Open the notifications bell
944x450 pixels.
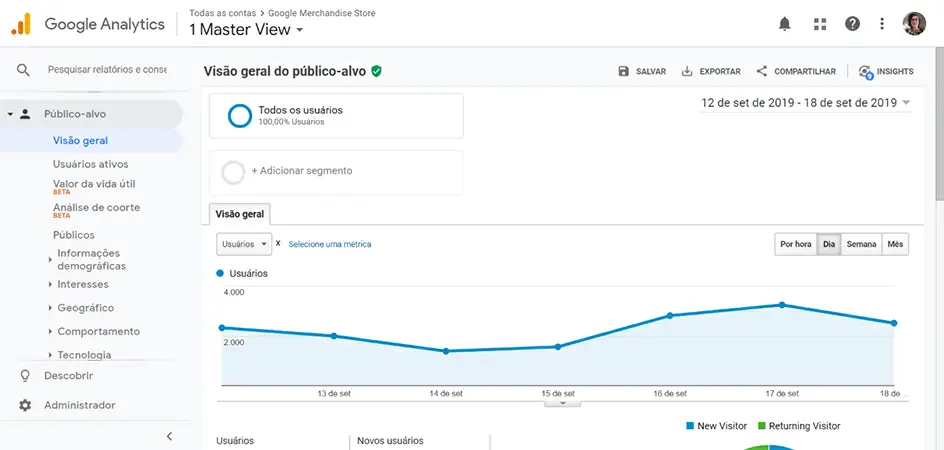pyautogui.click(x=784, y=24)
